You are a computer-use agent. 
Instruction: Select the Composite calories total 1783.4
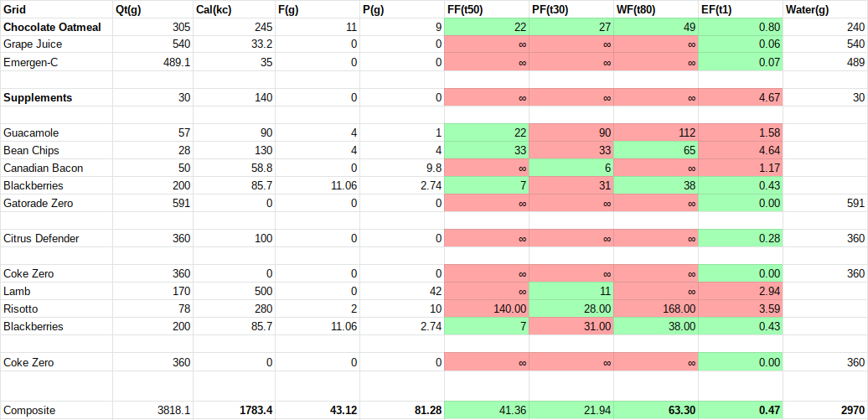click(252, 410)
